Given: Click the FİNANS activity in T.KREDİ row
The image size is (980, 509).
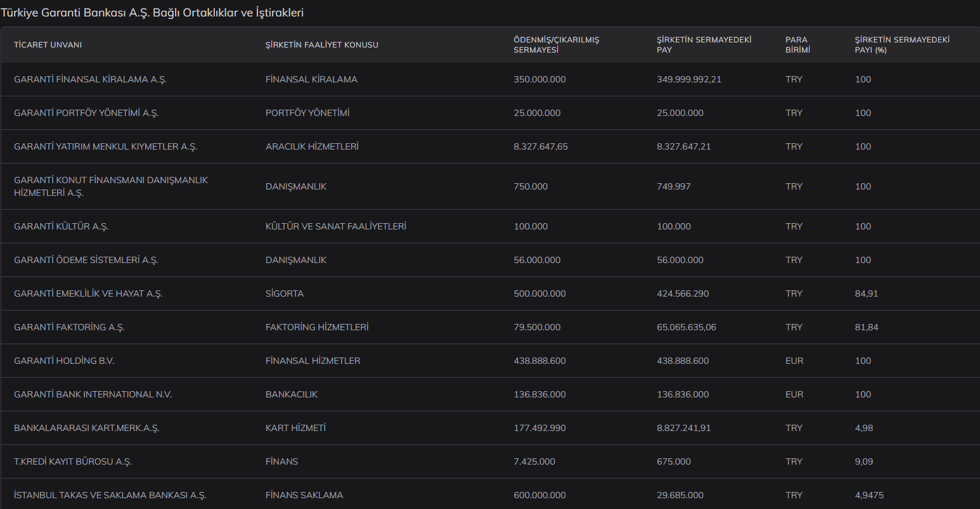Looking at the screenshot, I should coord(282,461).
